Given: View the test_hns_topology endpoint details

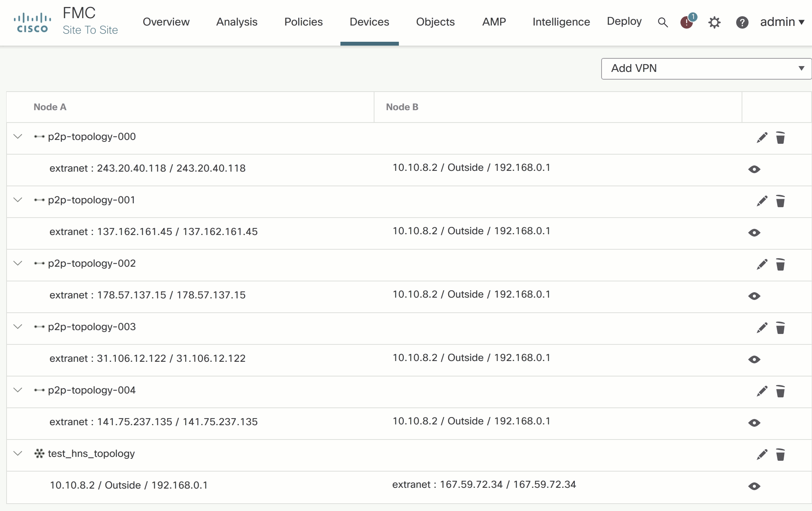Looking at the screenshot, I should click(x=755, y=486).
